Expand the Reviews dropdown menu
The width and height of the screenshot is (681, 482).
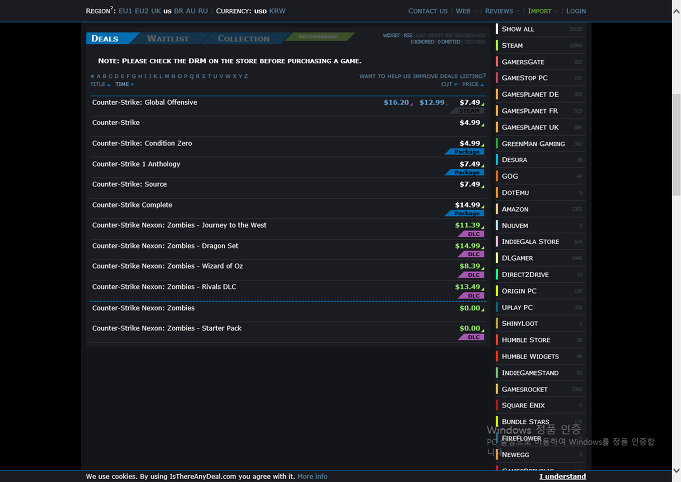(502, 11)
